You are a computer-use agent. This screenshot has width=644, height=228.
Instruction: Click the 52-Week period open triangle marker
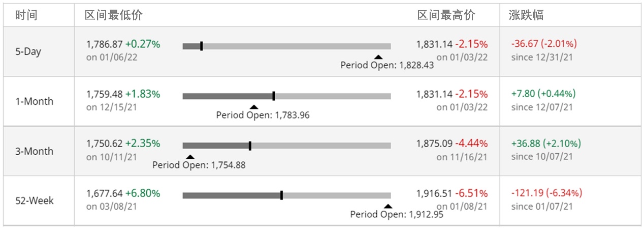(388, 206)
